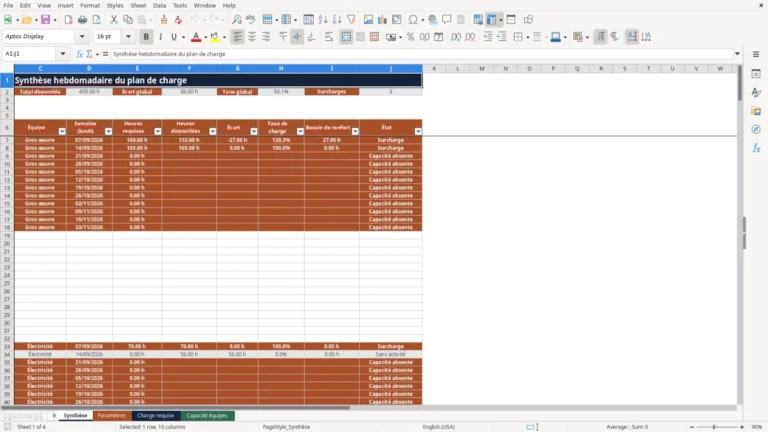Open the Font Name dropdown list
This screenshot has width=768, height=432.
[x=82, y=36]
